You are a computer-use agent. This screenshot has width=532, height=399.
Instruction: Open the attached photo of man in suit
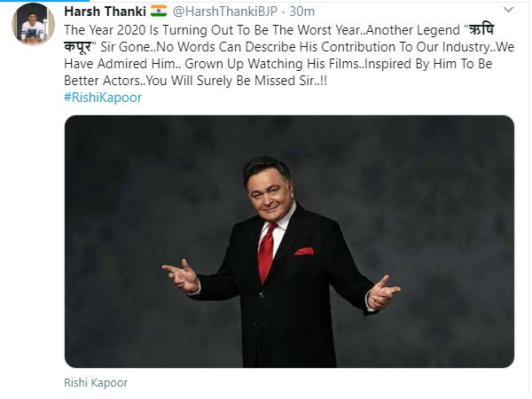coord(289,241)
